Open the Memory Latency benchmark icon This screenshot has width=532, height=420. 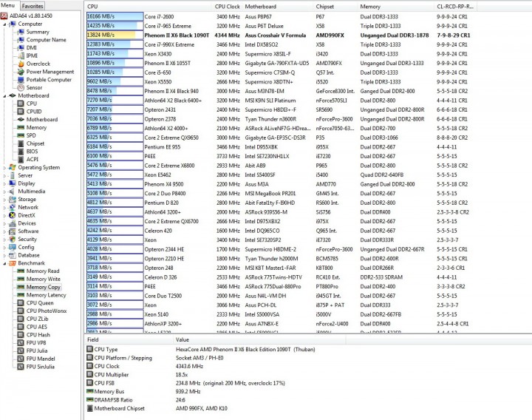[x=21, y=295]
